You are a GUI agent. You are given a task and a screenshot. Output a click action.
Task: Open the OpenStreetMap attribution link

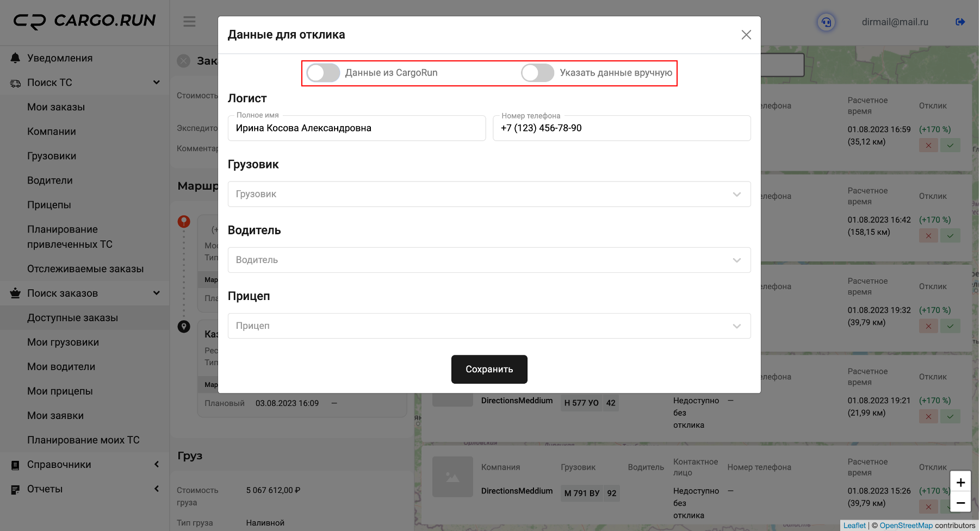point(905,526)
